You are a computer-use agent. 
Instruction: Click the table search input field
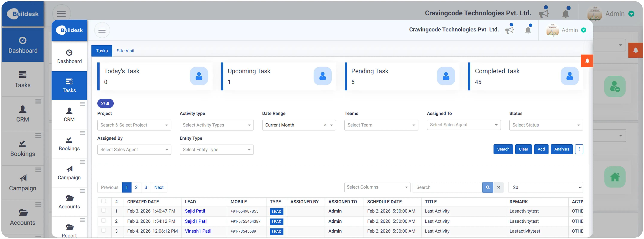click(x=447, y=187)
